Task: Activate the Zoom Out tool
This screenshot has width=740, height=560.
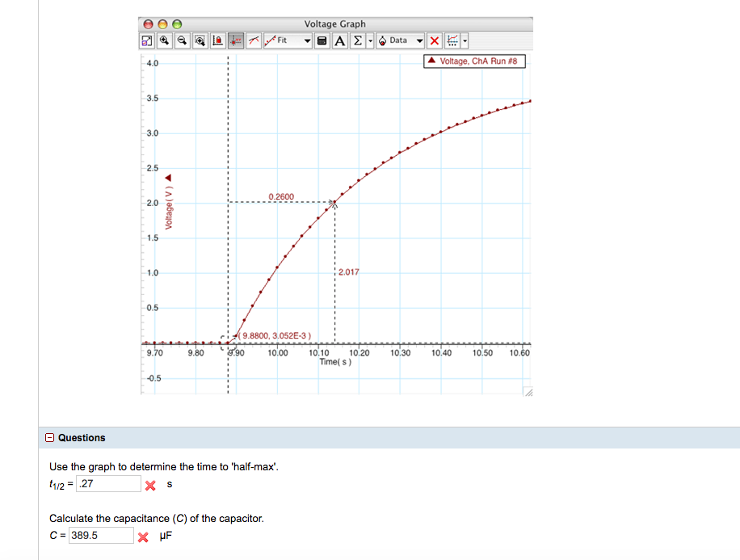Action: (180, 40)
